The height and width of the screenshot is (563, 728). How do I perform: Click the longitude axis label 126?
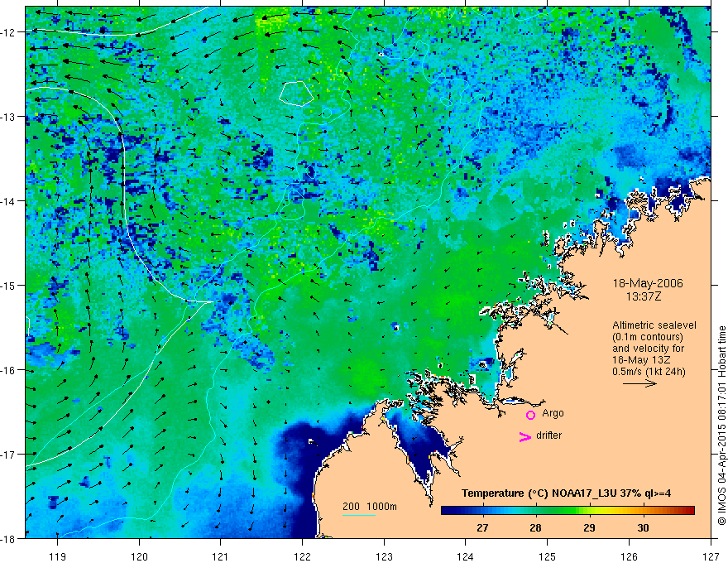(629, 556)
